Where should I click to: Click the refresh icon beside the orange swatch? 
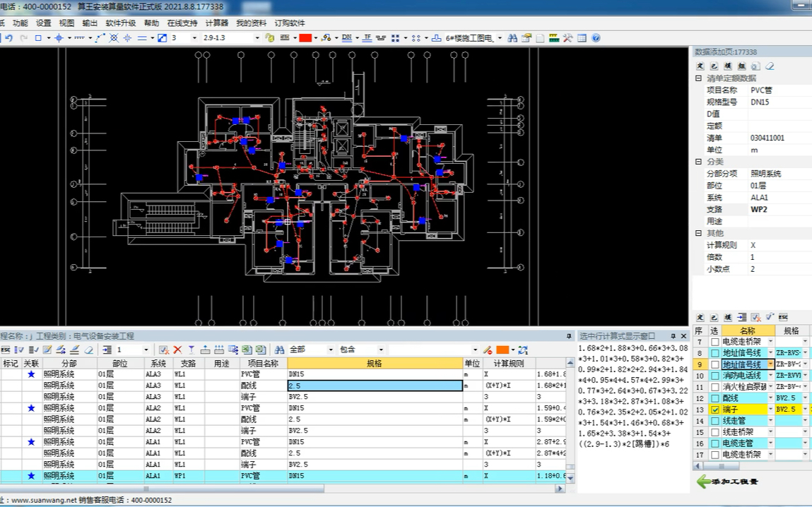523,350
